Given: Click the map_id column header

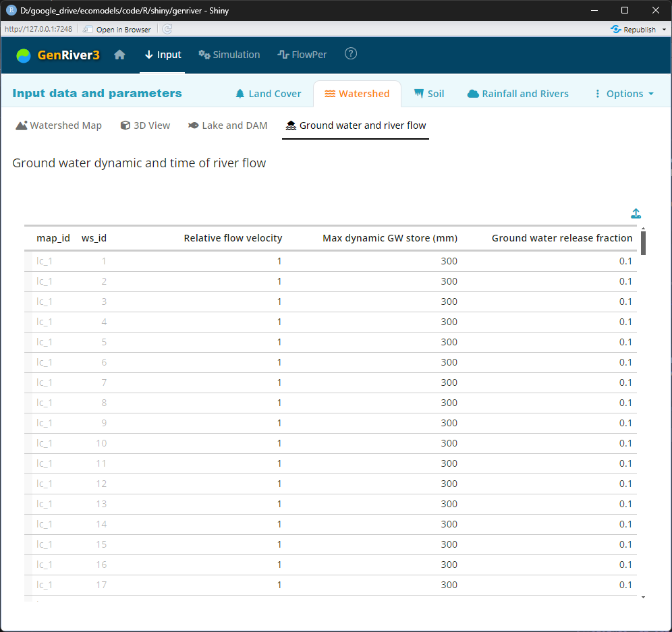Looking at the screenshot, I should (x=53, y=238).
